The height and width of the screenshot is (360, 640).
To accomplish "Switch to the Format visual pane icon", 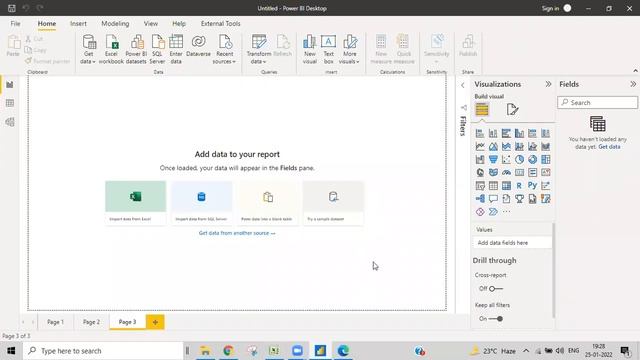I will [x=512, y=109].
